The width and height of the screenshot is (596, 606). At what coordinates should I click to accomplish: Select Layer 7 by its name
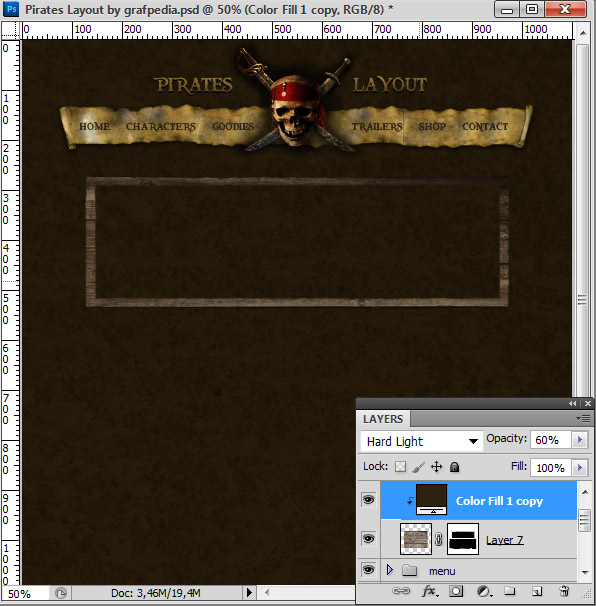click(x=504, y=540)
